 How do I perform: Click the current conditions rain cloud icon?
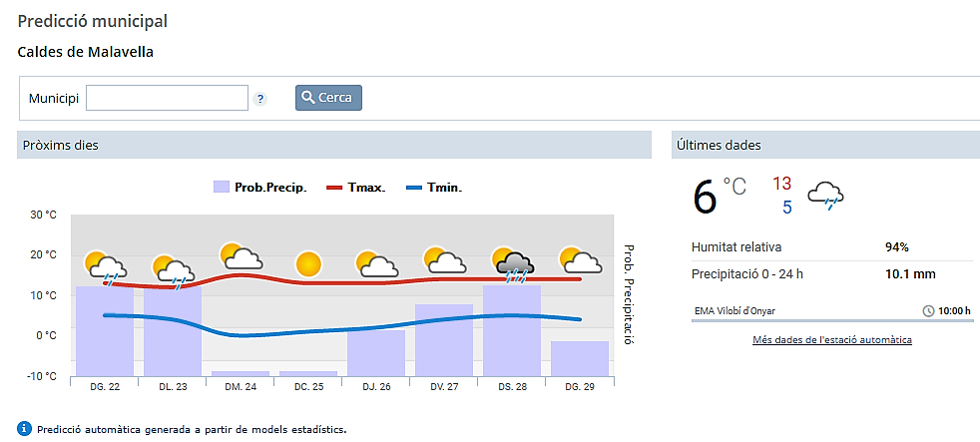(826, 196)
